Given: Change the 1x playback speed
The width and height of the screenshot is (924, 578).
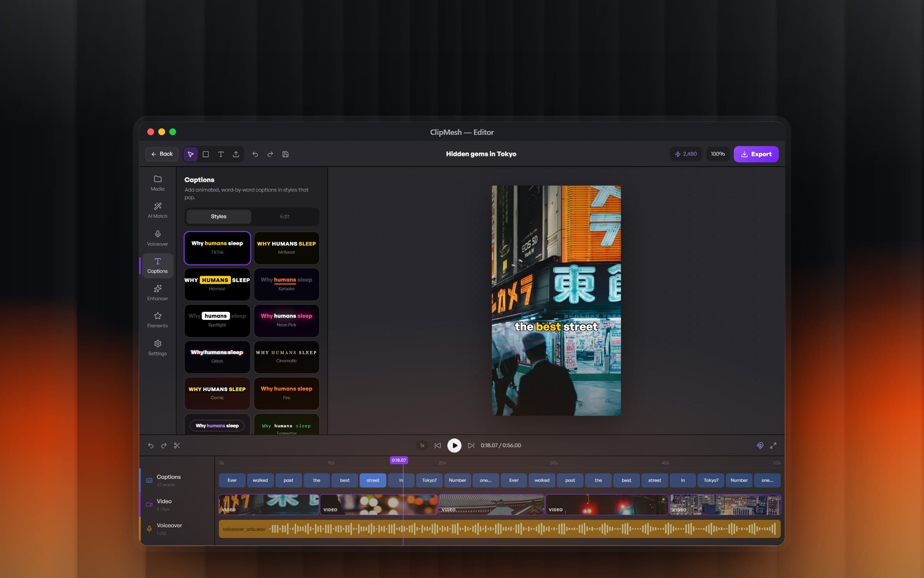Looking at the screenshot, I should (422, 445).
